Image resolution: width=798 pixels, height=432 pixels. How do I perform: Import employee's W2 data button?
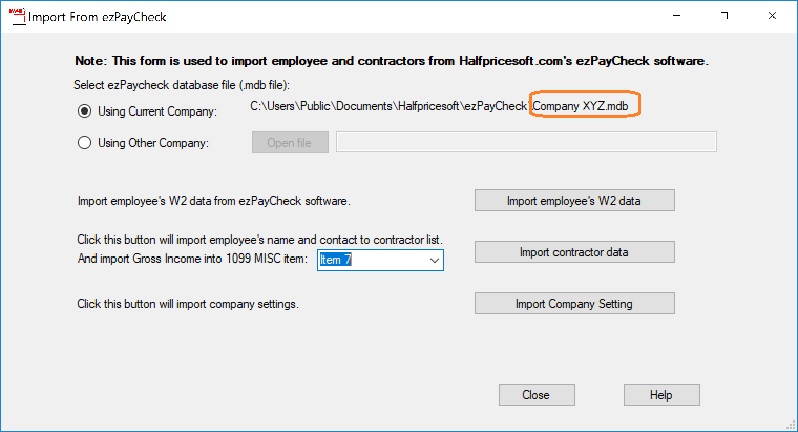[574, 200]
